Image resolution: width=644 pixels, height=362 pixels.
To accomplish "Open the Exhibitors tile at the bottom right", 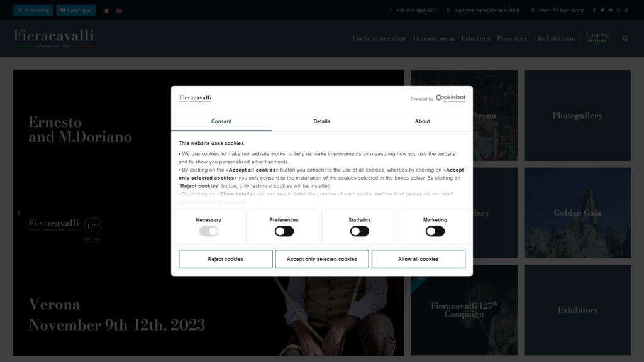I will point(577,310).
